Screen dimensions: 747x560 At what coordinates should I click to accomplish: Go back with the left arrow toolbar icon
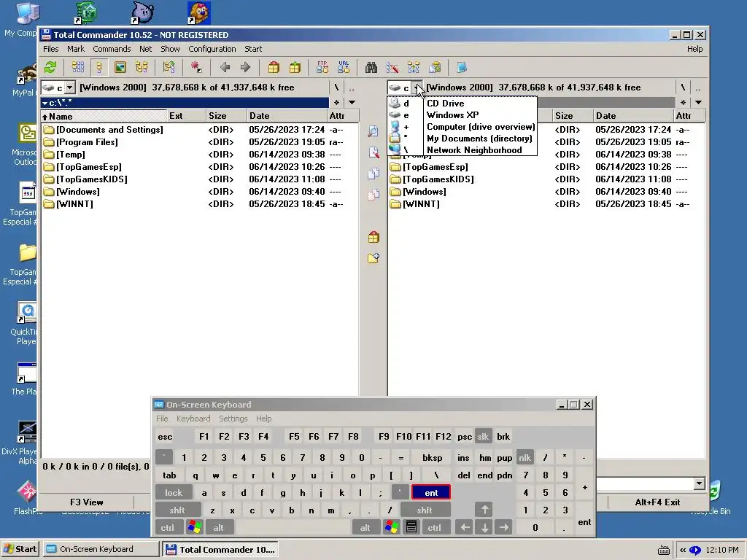click(225, 68)
